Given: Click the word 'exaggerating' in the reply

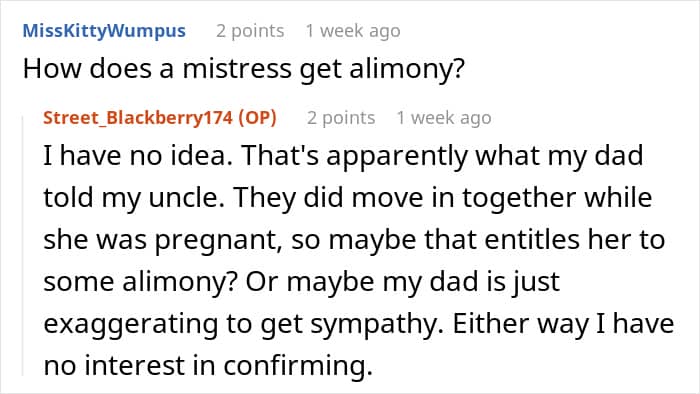Looking at the screenshot, I should (130, 324).
